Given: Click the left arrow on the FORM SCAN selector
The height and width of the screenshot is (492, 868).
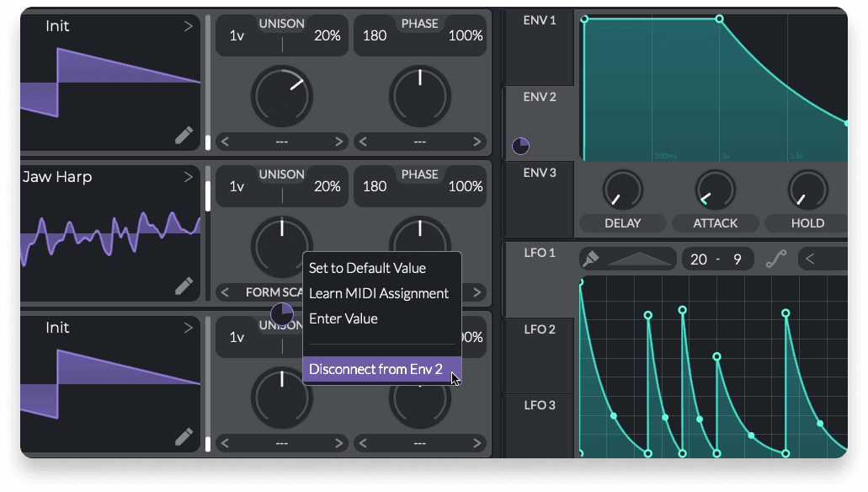Looking at the screenshot, I should pos(225,292).
